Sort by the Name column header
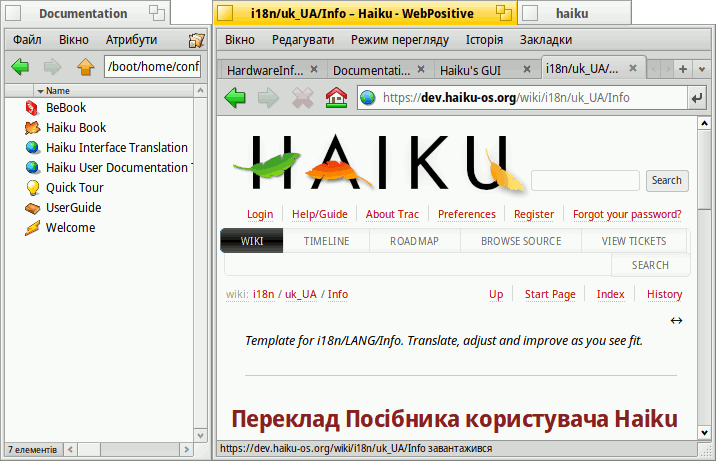Viewport: 716px width, 461px height. (x=113, y=91)
